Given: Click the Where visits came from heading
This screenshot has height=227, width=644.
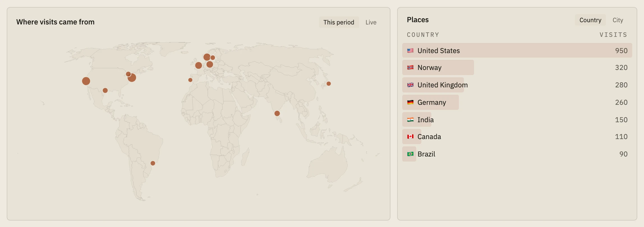Looking at the screenshot, I should [x=55, y=22].
